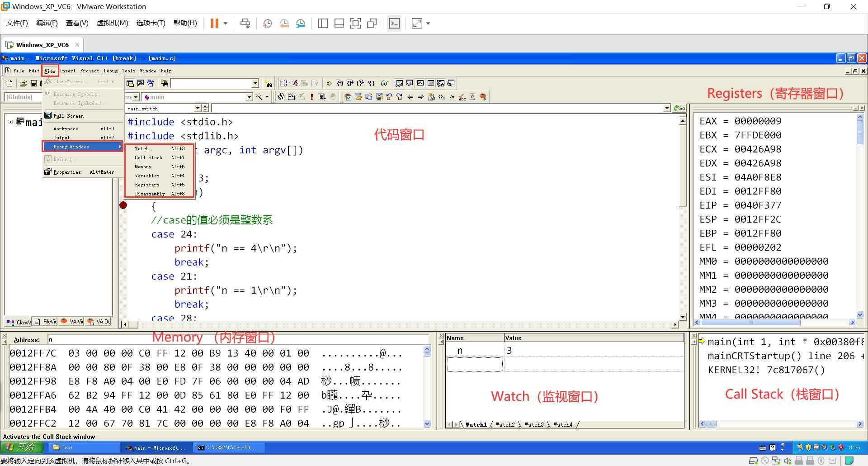
Task: Toggle VMware library sidebar view
Action: (x=323, y=24)
